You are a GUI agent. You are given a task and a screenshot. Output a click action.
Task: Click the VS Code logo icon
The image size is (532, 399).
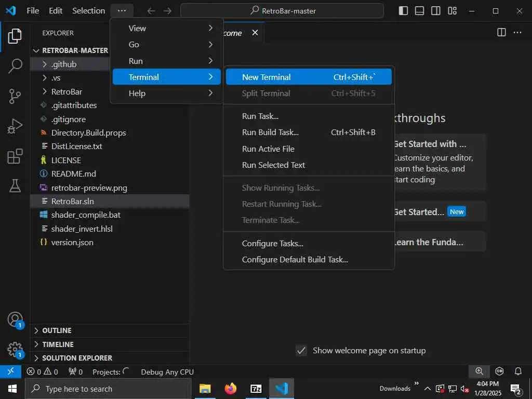tap(11, 10)
